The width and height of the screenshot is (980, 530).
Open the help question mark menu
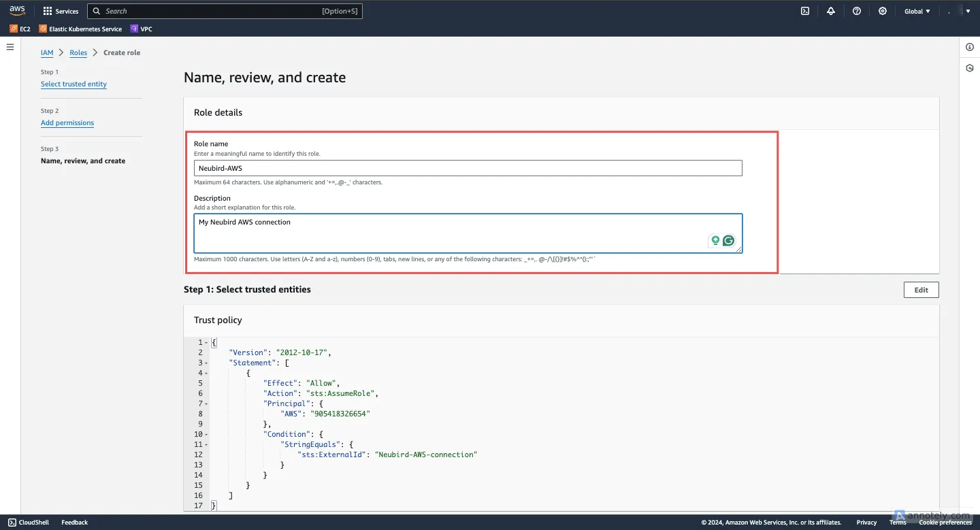(857, 11)
